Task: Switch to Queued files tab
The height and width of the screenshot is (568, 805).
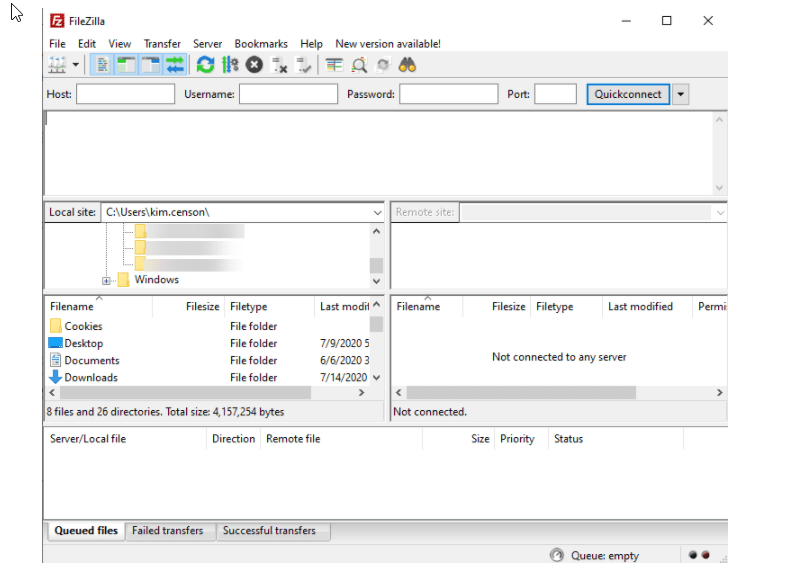Action: tap(86, 531)
